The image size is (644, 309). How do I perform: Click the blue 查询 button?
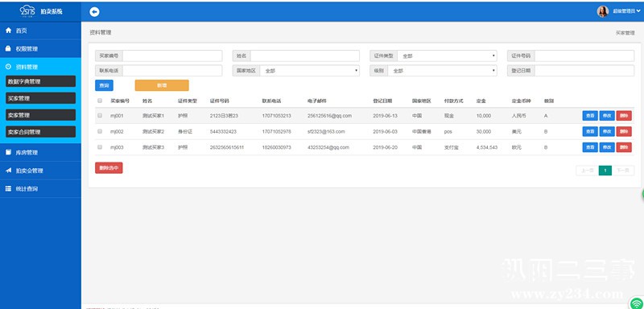click(104, 85)
